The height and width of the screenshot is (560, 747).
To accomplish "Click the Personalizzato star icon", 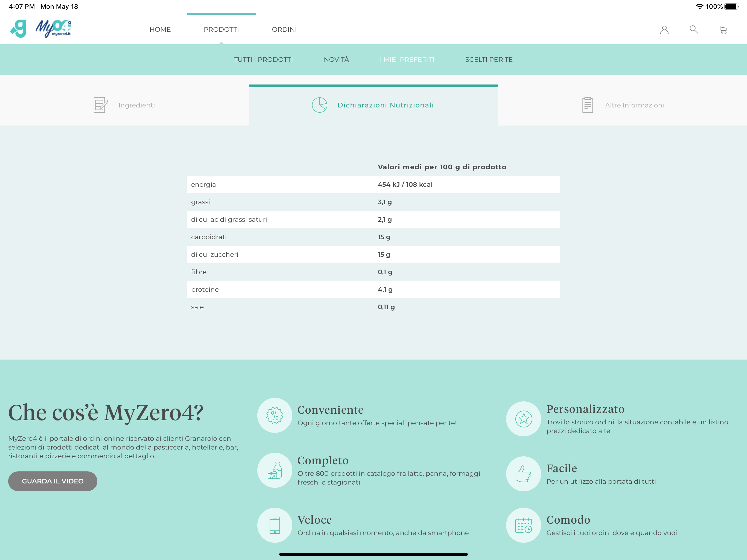I will pyautogui.click(x=523, y=419).
